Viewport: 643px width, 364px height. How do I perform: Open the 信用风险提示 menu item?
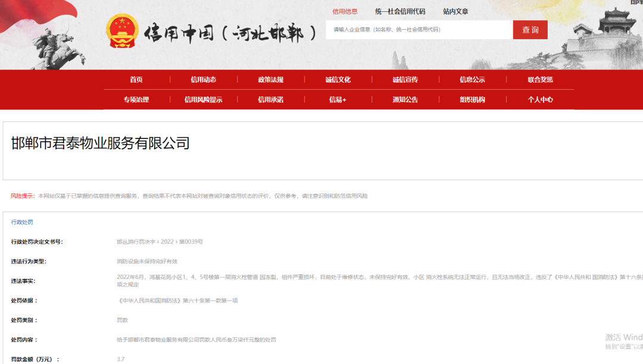pos(204,99)
